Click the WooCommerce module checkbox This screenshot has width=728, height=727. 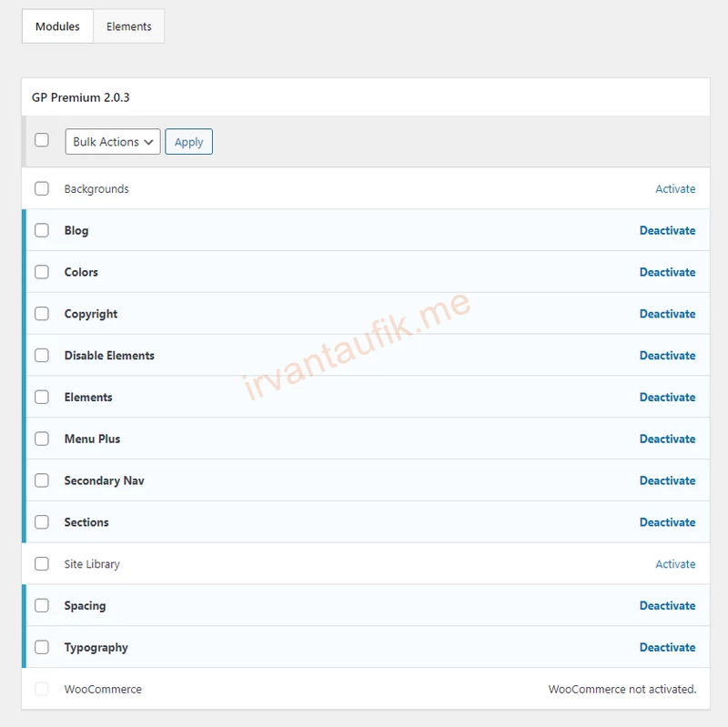coord(42,689)
